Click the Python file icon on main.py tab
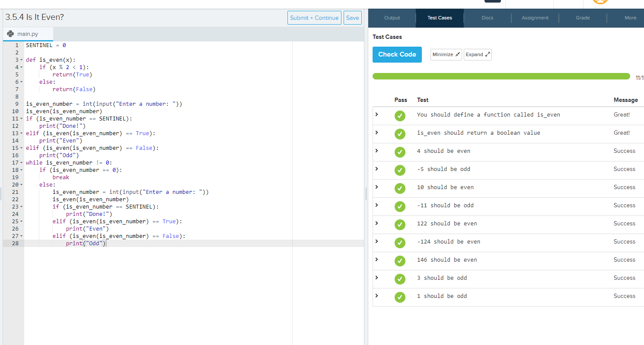The image size is (644, 345). point(10,34)
